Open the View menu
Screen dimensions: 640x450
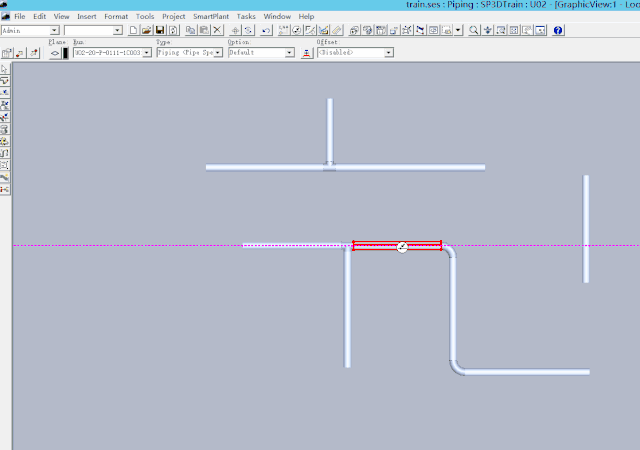pyautogui.click(x=62, y=16)
